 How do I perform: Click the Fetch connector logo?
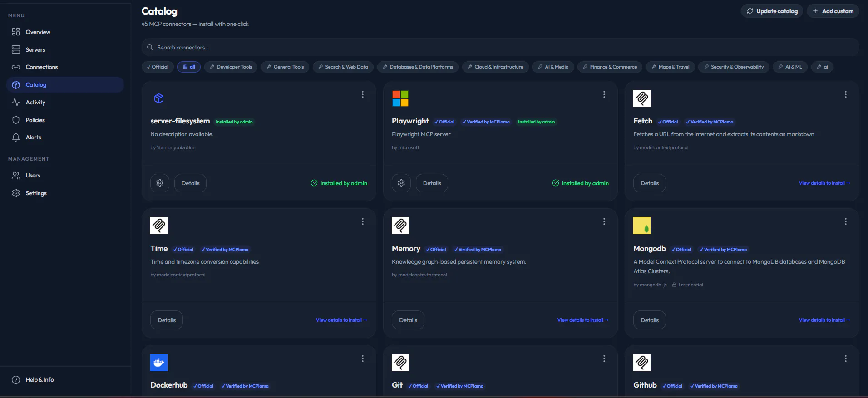[642, 98]
